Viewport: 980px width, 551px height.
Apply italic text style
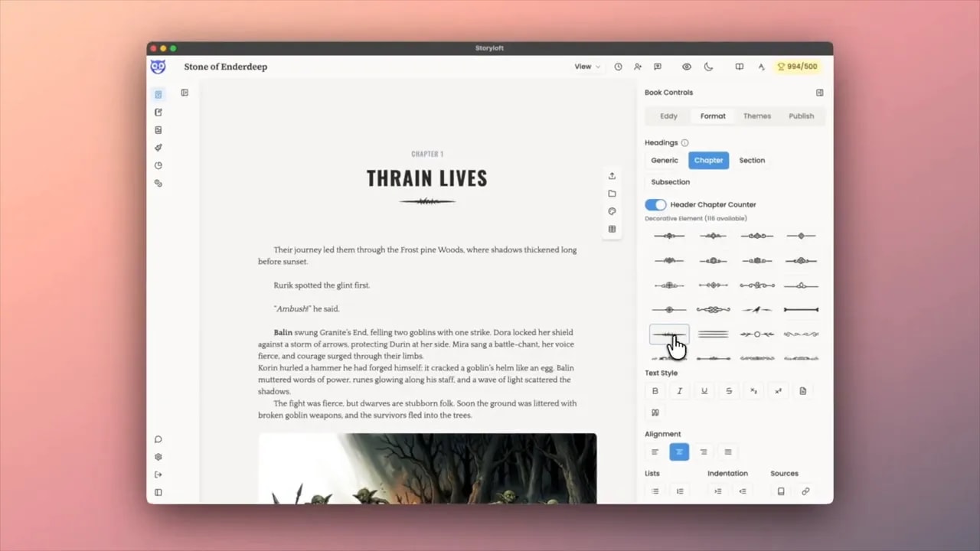click(x=679, y=391)
